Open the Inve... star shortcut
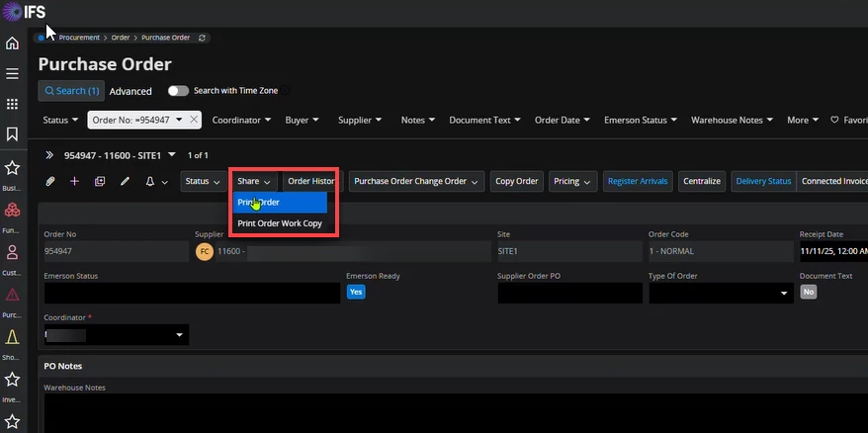 click(12, 380)
